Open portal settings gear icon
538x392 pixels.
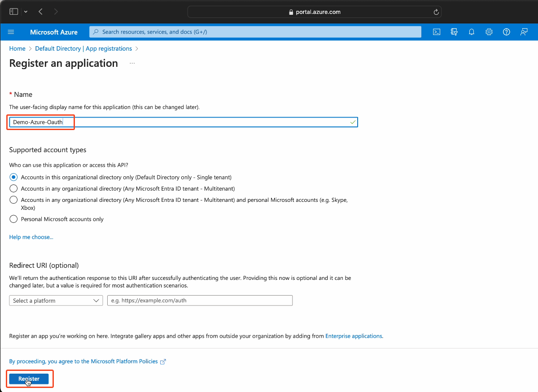click(489, 32)
